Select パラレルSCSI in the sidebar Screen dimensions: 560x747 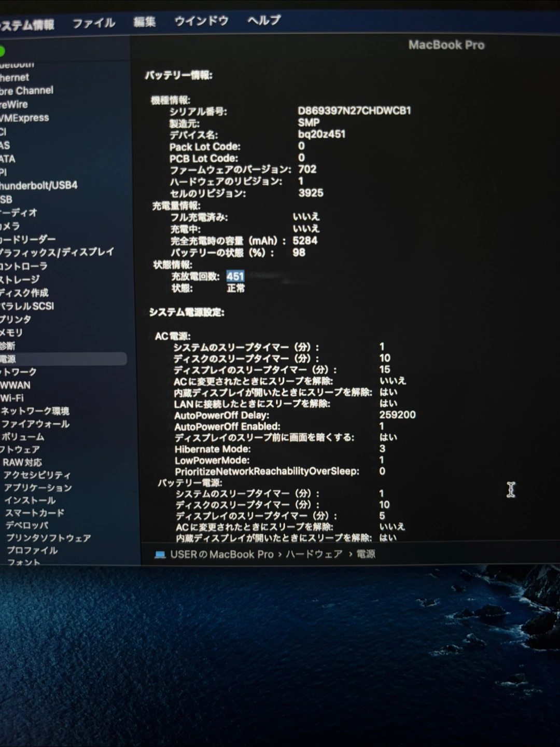pyautogui.click(x=27, y=306)
